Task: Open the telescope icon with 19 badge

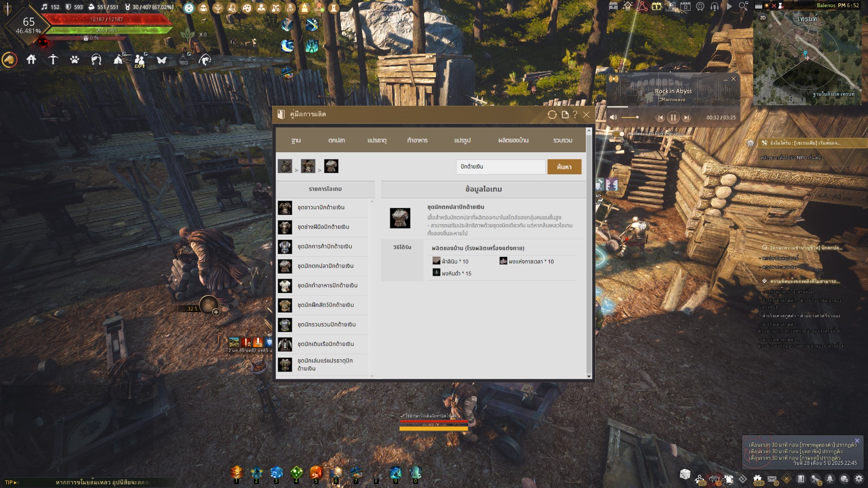Action: (x=816, y=479)
